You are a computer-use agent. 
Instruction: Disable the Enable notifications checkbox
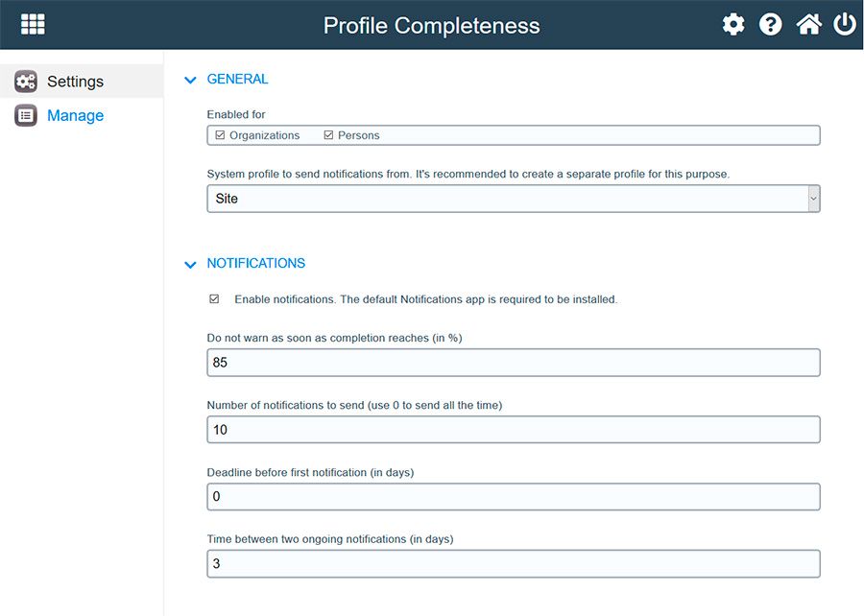tap(214, 299)
